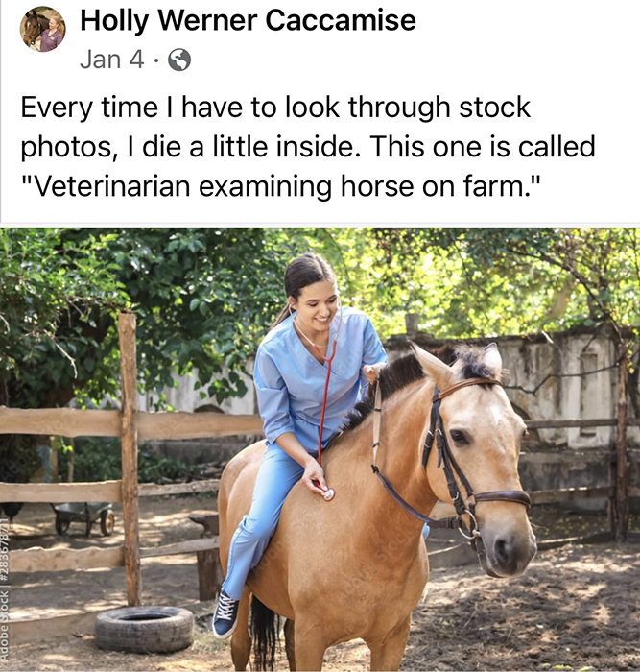
Task: Click the quoted title "Veterinarian examining horse on farm"
Action: (278, 186)
